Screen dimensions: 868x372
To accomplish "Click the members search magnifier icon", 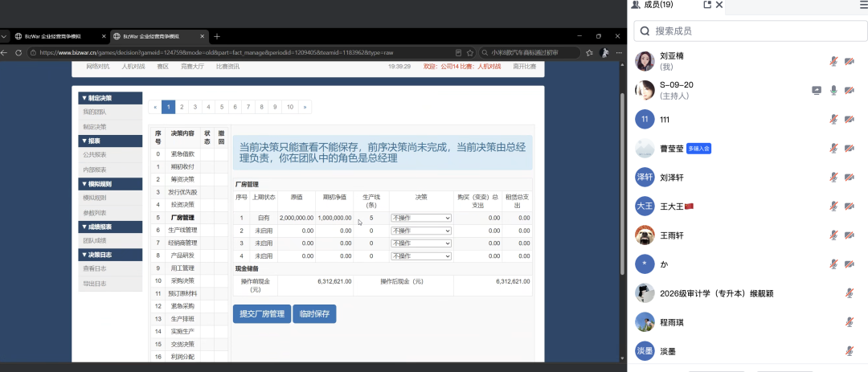I will (645, 31).
